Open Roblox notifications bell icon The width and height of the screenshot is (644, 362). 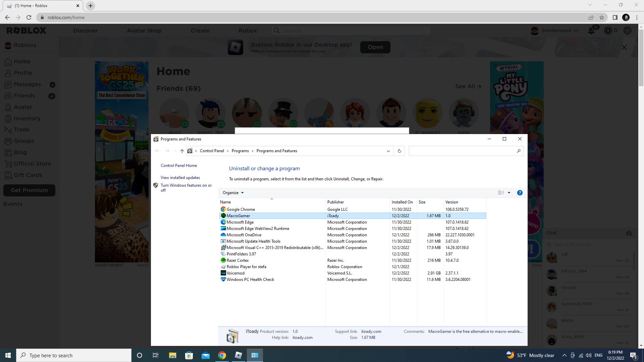592,31
